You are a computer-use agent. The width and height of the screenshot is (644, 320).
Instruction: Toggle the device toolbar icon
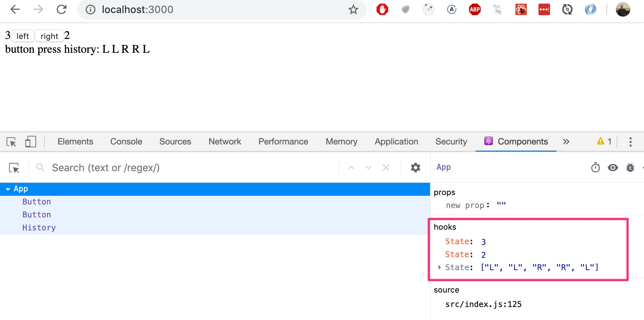[x=31, y=142]
